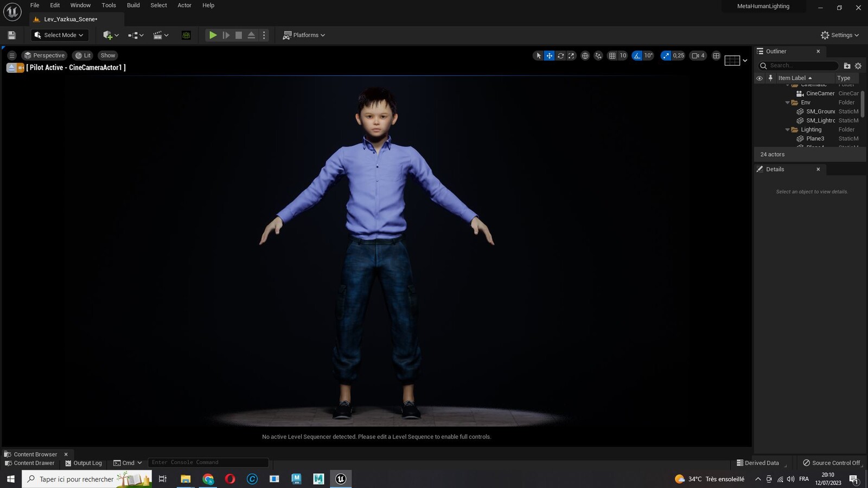
Task: Choose the Translate (move) tool
Action: (550, 55)
